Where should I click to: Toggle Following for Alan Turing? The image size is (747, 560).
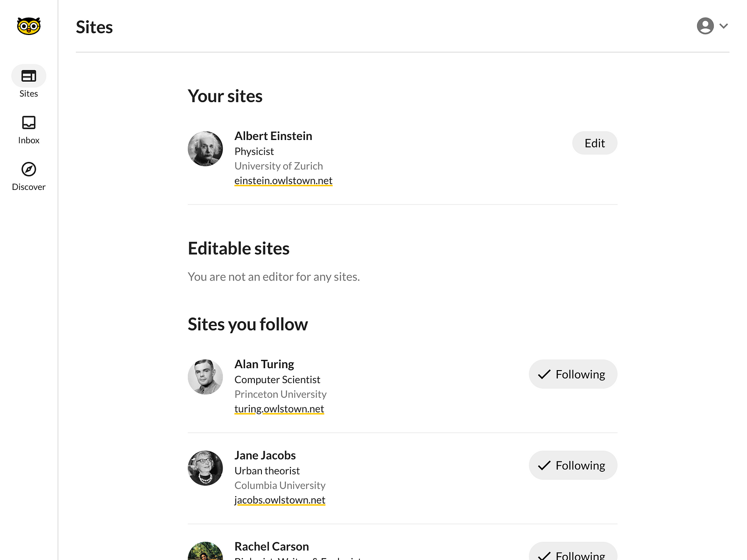coord(573,374)
